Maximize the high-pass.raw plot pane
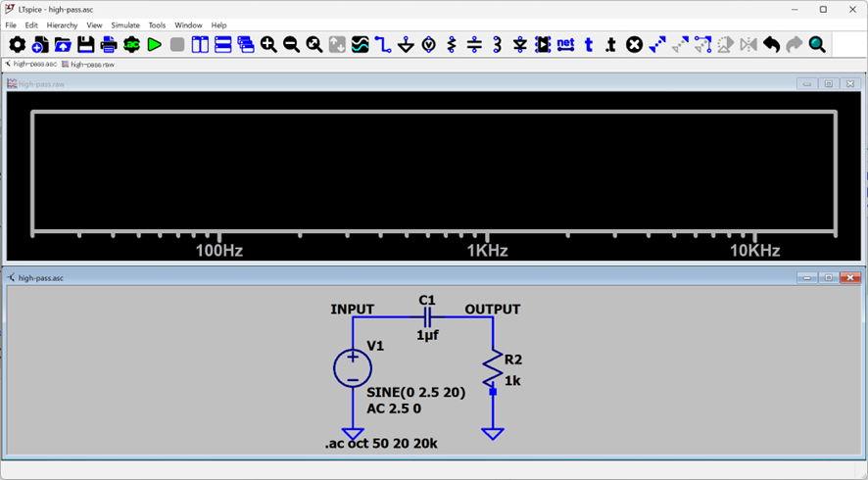This screenshot has width=868, height=480. 829,84
